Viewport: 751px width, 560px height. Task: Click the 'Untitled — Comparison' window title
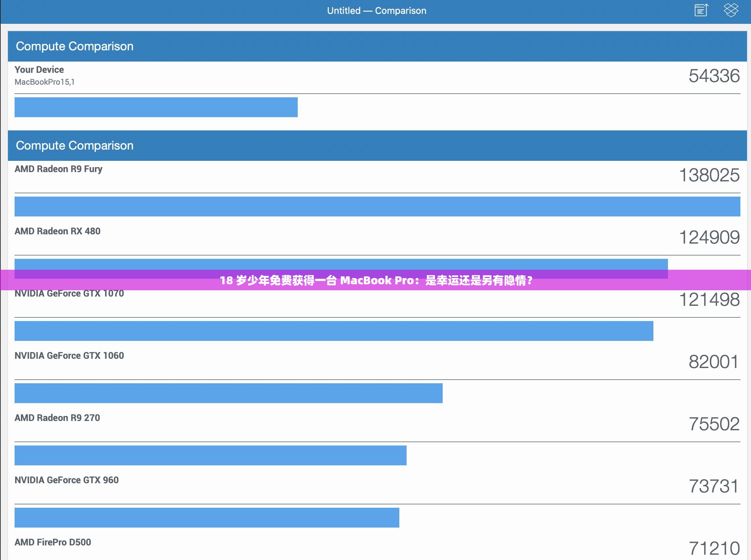pyautogui.click(x=377, y=11)
